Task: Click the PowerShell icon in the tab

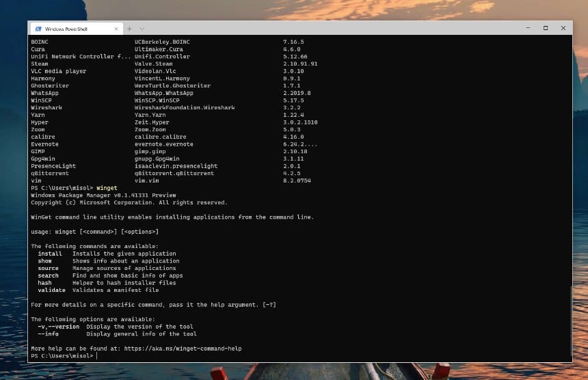Action: (x=38, y=29)
